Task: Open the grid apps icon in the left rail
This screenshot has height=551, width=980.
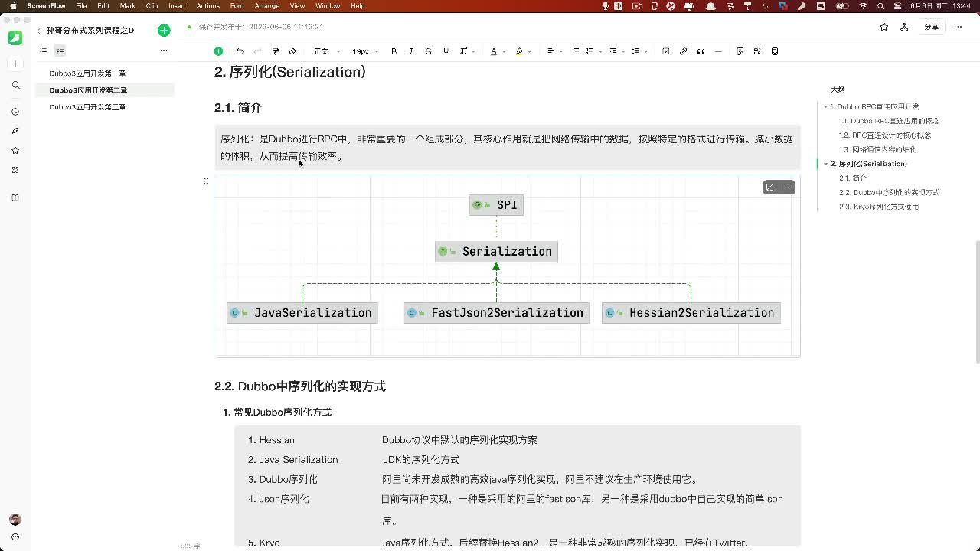Action: click(15, 170)
